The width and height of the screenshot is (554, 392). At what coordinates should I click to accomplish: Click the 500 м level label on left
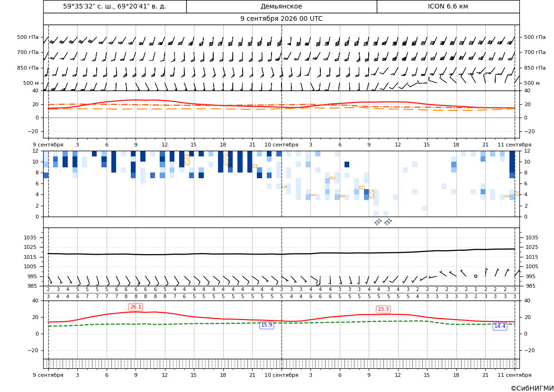click(31, 83)
